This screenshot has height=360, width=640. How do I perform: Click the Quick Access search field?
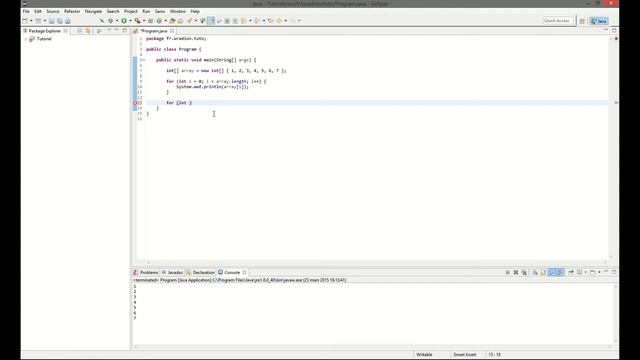coord(558,20)
